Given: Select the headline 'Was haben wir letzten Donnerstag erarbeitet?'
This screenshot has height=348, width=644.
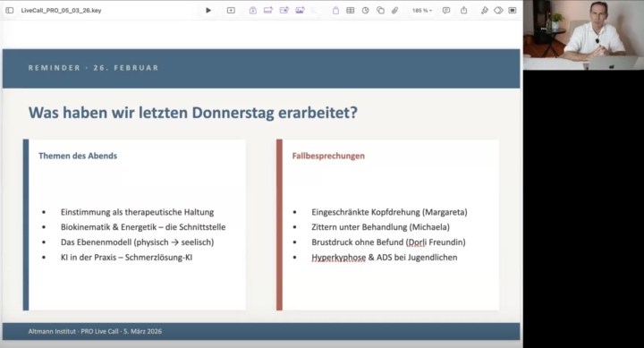Looking at the screenshot, I should (x=193, y=113).
